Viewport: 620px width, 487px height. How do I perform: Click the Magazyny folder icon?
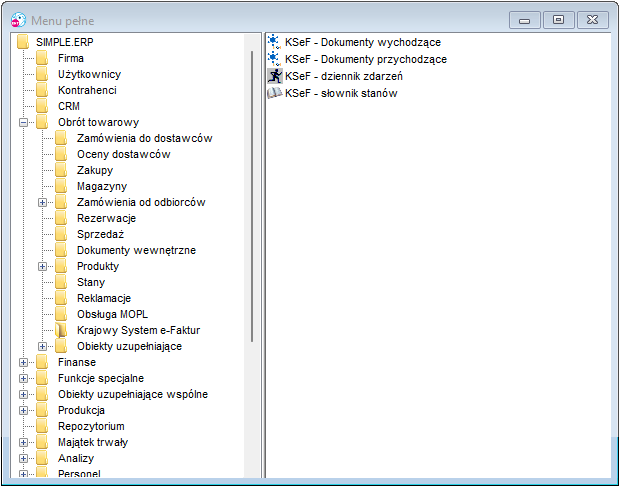click(61, 186)
